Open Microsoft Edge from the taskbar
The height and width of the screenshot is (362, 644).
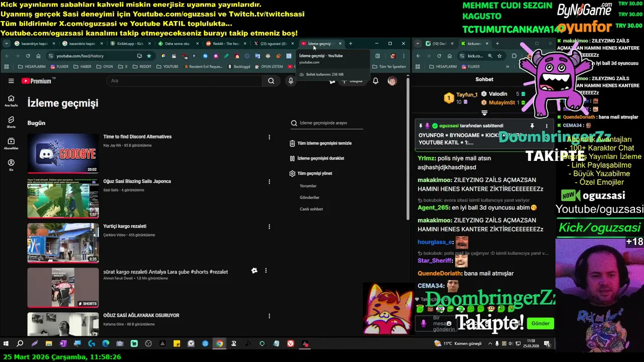click(106, 344)
